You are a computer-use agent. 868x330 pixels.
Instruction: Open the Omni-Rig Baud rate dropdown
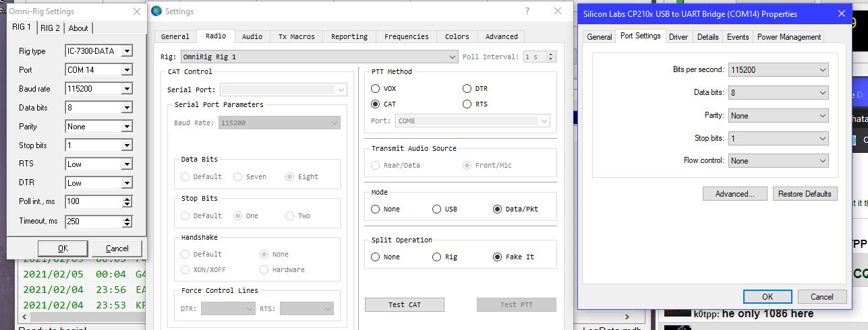coord(127,89)
